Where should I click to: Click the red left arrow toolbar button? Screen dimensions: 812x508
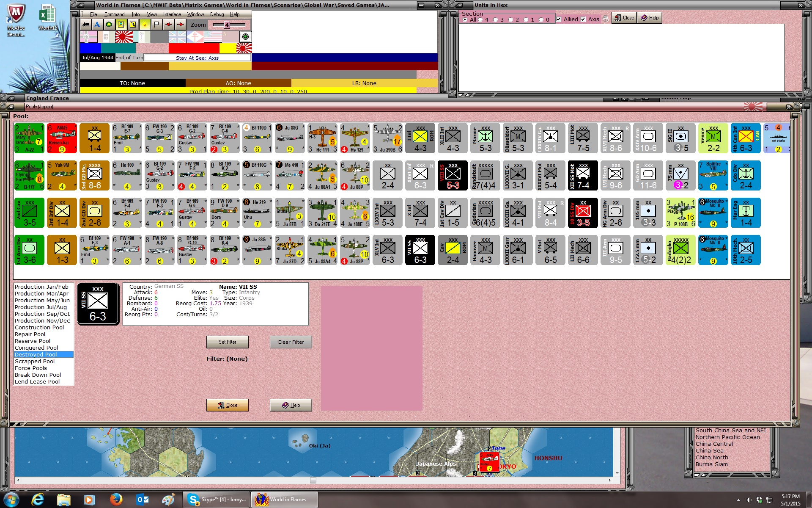[x=169, y=25]
